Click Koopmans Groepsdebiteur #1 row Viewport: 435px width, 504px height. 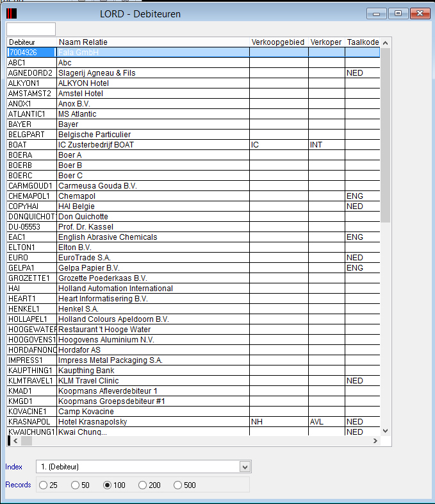point(193,401)
